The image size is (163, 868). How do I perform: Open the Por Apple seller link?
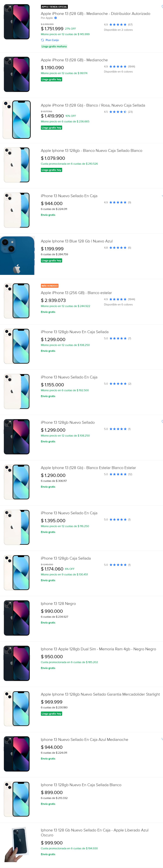[x=47, y=18]
